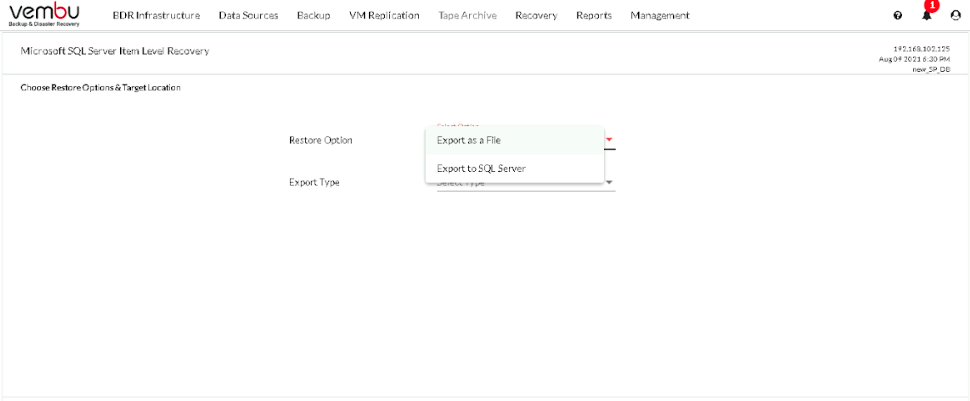This screenshot has height=401, width=970.
Task: Click the Aug 09 backup timestamp
Action: pos(914,59)
